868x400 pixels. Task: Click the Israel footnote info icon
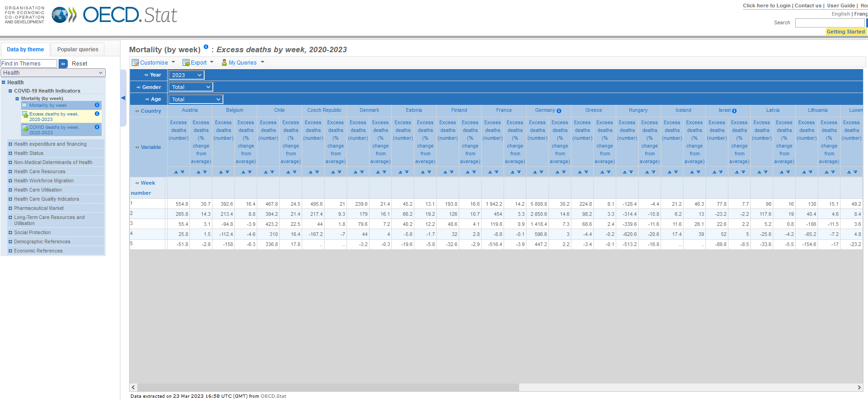coord(734,111)
